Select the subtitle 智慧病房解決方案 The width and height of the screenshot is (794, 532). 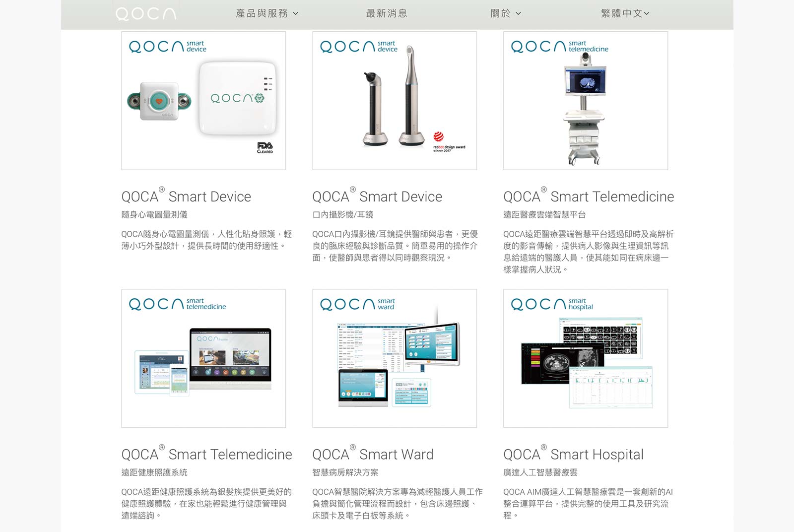pyautogui.click(x=345, y=472)
